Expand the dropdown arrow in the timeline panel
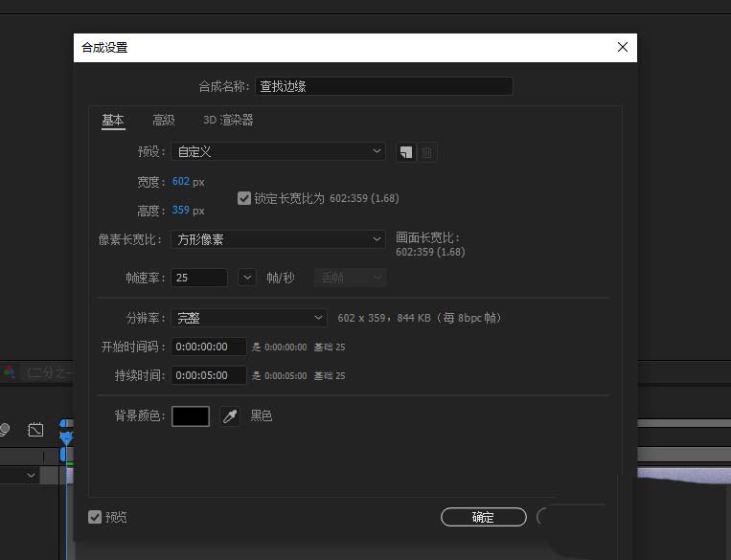Image resolution: width=731 pixels, height=560 pixels. pos(31,475)
